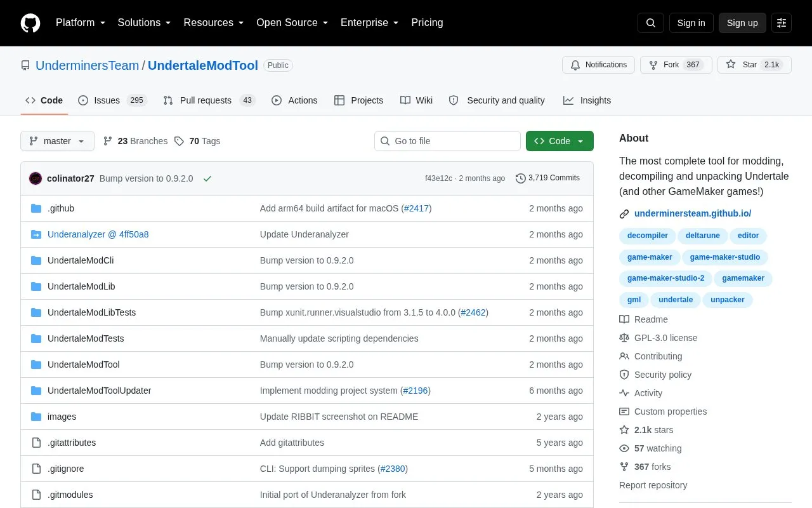Open the master branch selector

pos(57,141)
